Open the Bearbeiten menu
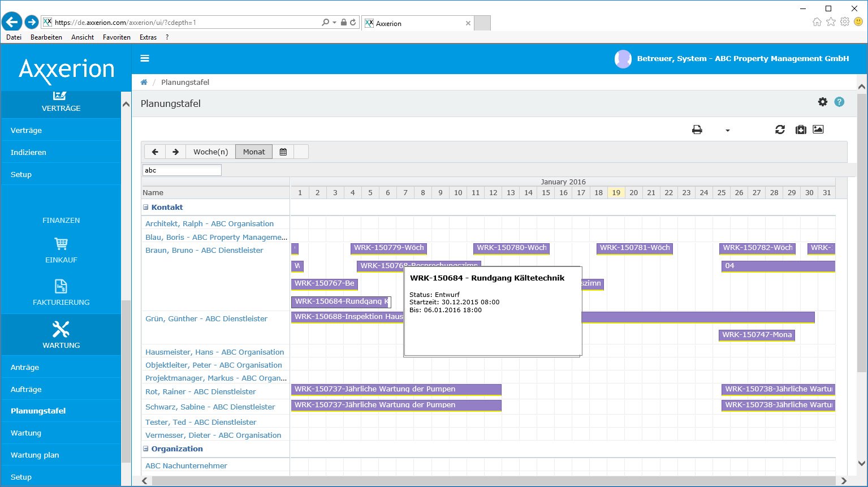Viewport: 868px width, 487px height. click(46, 37)
